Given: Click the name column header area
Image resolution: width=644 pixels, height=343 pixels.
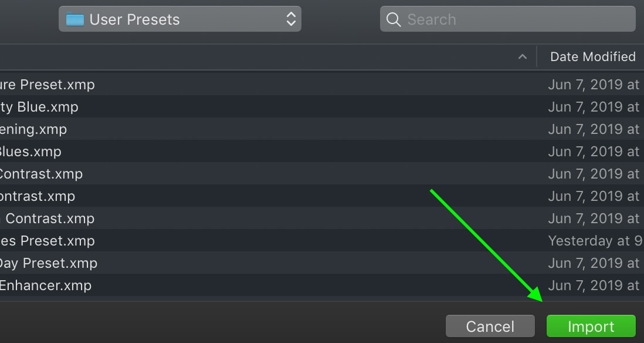Looking at the screenshot, I should click(x=268, y=57).
